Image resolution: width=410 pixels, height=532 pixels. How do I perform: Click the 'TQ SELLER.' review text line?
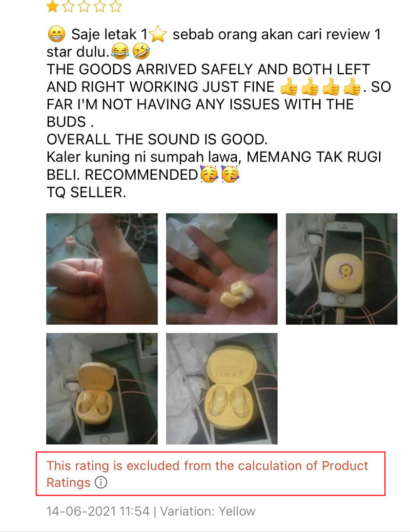pyautogui.click(x=86, y=193)
